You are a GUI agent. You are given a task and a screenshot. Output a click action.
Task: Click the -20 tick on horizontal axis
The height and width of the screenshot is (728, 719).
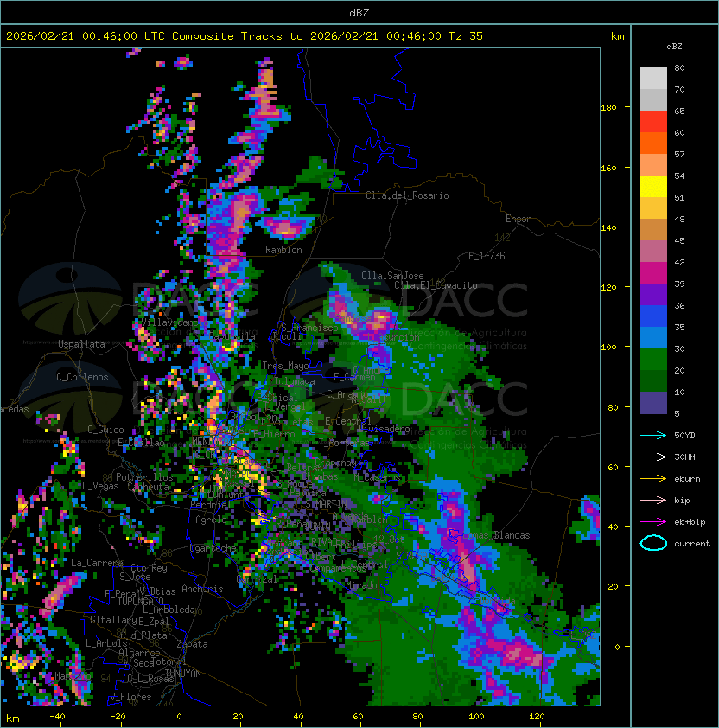(x=118, y=716)
